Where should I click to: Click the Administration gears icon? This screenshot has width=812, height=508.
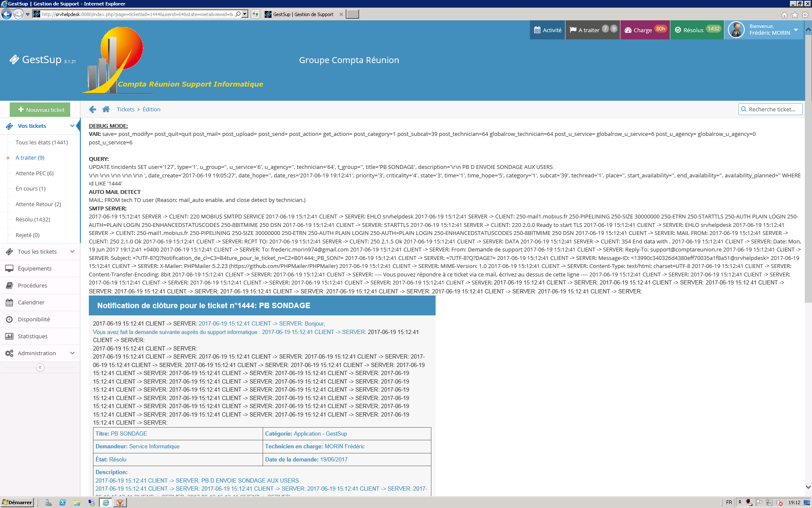click(9, 353)
